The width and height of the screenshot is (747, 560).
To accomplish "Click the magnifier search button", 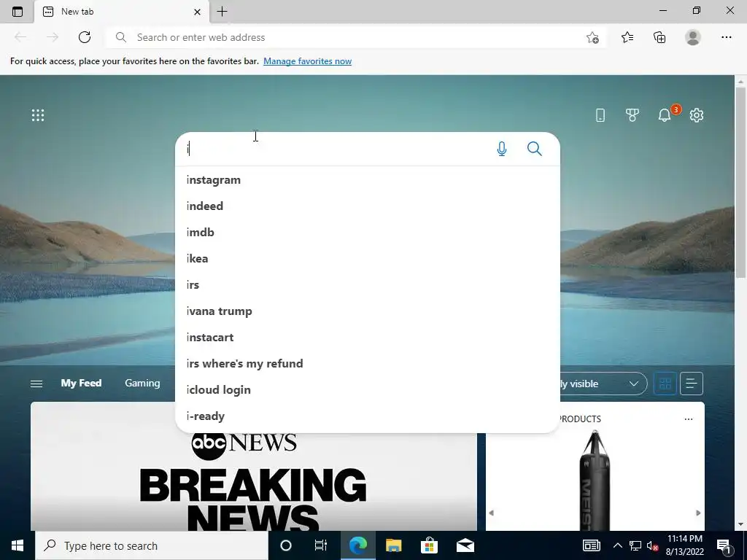I will point(535,149).
